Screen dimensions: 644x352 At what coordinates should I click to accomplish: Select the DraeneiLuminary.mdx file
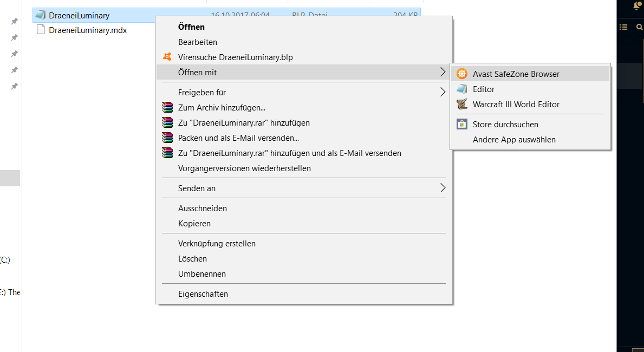(88, 30)
